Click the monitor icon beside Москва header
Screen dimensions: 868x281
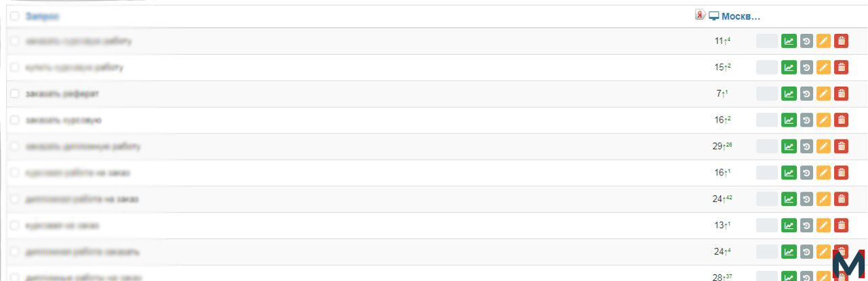tap(713, 16)
